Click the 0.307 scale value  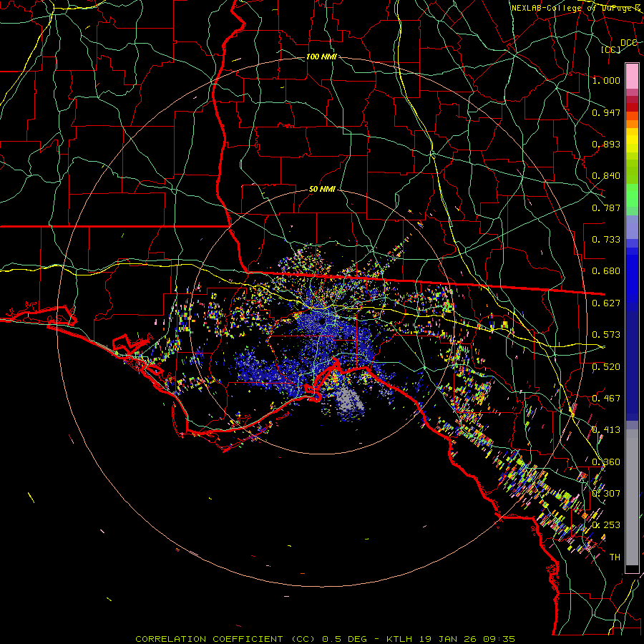pyautogui.click(x=606, y=494)
